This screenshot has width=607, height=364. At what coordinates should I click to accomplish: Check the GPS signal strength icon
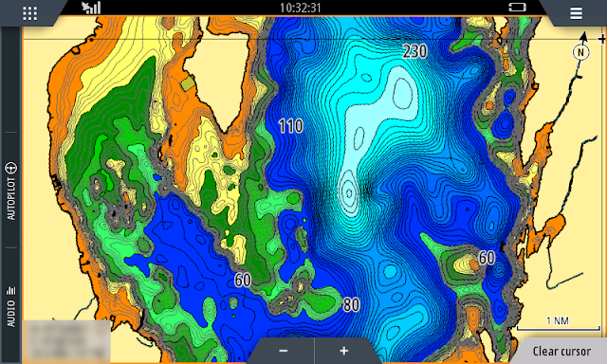[x=91, y=8]
